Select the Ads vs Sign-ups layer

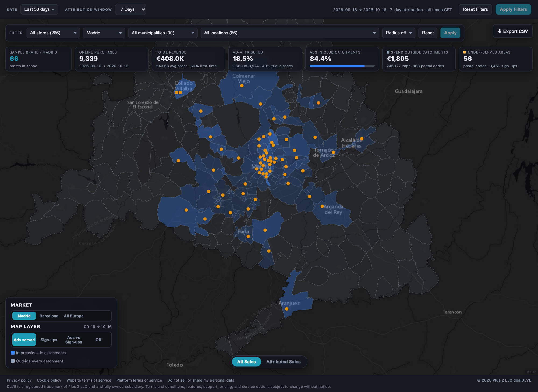pyautogui.click(x=73, y=340)
